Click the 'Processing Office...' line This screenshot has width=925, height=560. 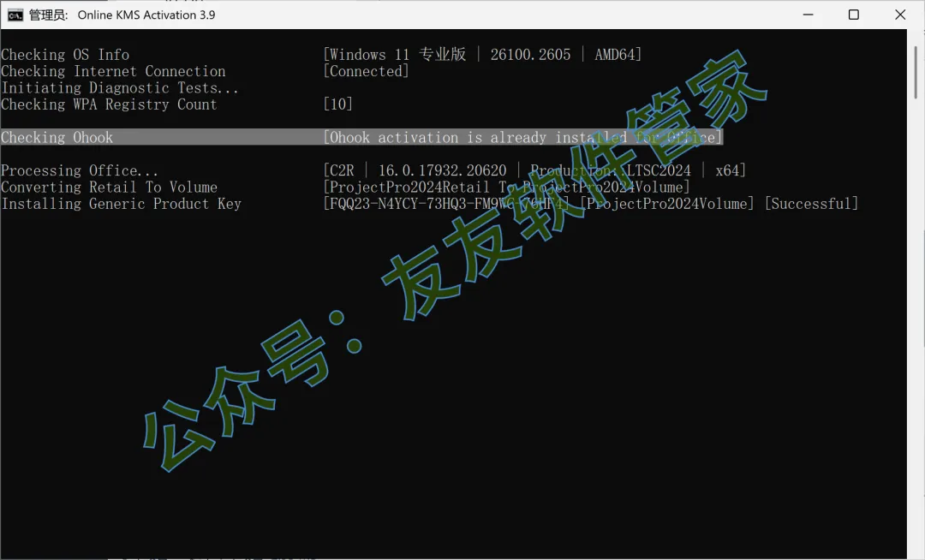click(x=80, y=170)
